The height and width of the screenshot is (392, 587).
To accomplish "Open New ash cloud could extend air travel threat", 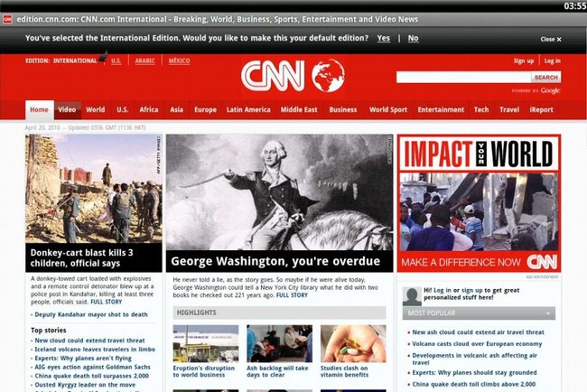I will [478, 332].
